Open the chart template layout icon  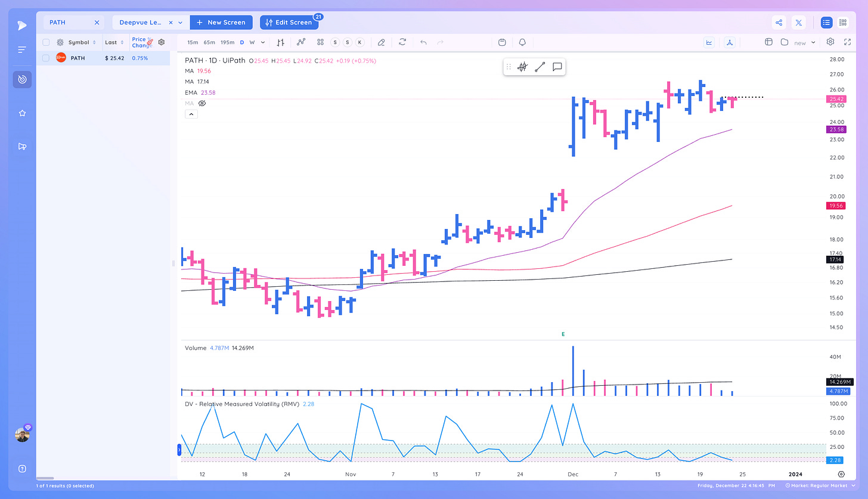pos(768,42)
